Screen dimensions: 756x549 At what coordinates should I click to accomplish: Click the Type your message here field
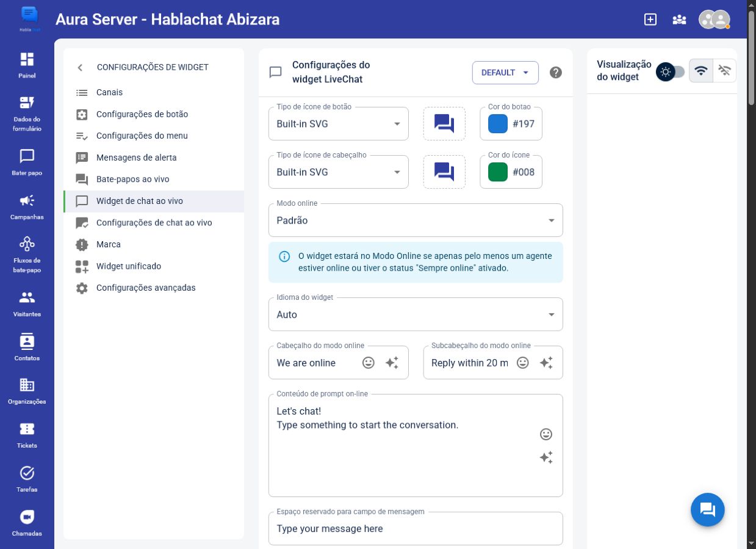tap(416, 529)
